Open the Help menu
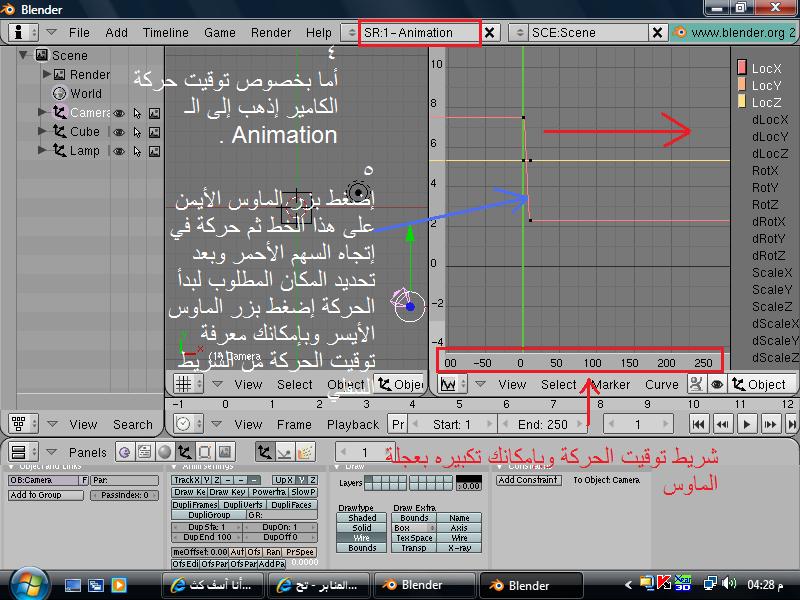This screenshot has width=800, height=600. pyautogui.click(x=319, y=33)
